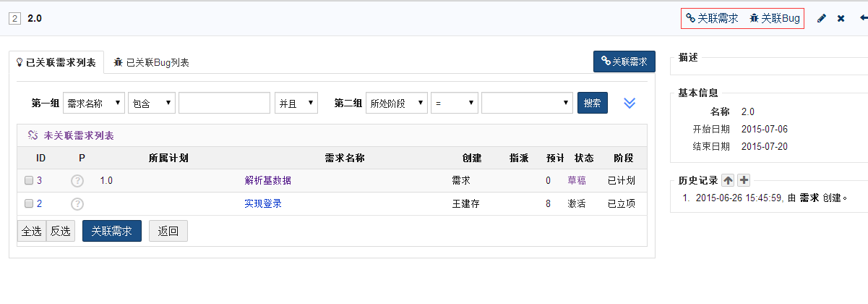Open the 实现登录 story link
This screenshot has height=304, width=868.
coord(263,204)
